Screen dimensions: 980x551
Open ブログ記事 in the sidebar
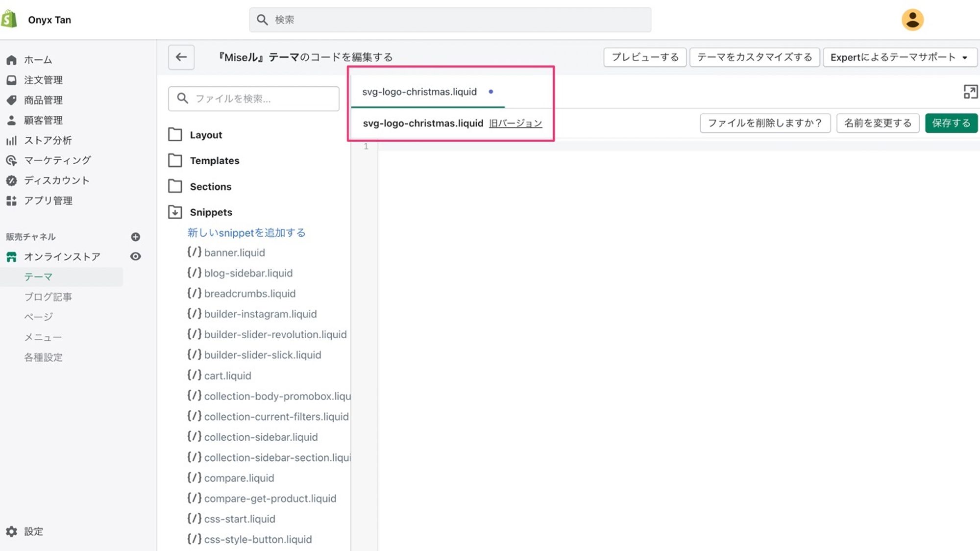48,297
